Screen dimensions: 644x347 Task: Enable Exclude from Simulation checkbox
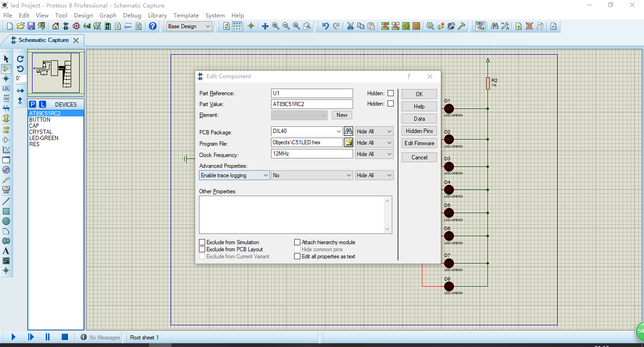(202, 242)
